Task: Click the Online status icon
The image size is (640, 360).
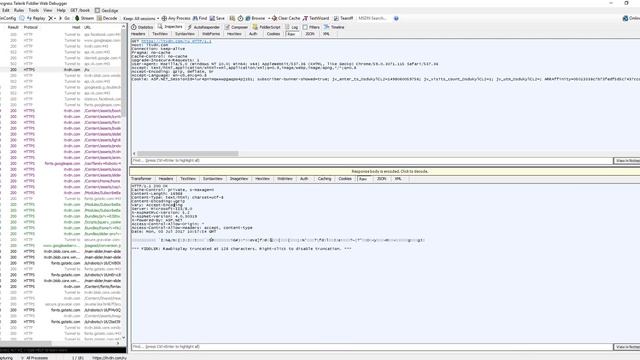Action: (625, 18)
